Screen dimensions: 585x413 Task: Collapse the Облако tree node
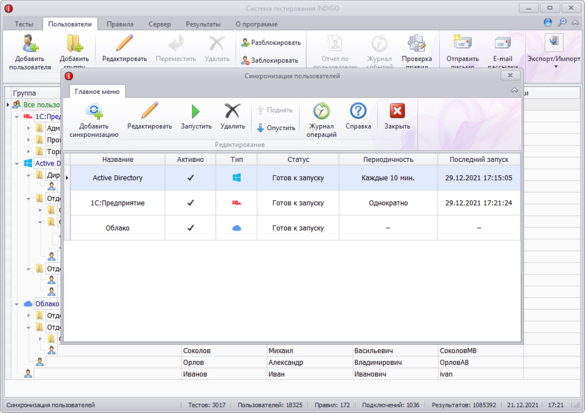point(16,304)
